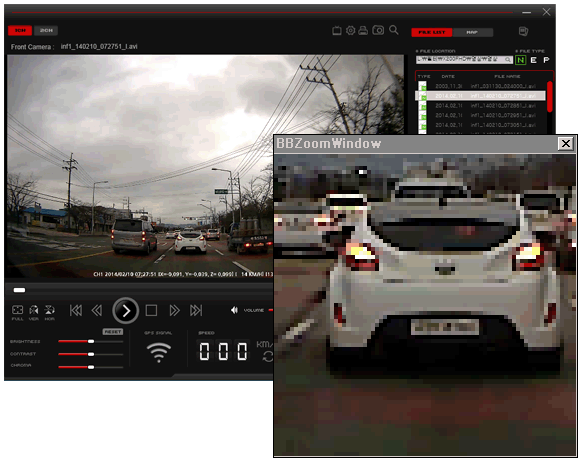Click the playback timeline position marker
Image resolution: width=582 pixels, height=461 pixels.
coord(19,290)
